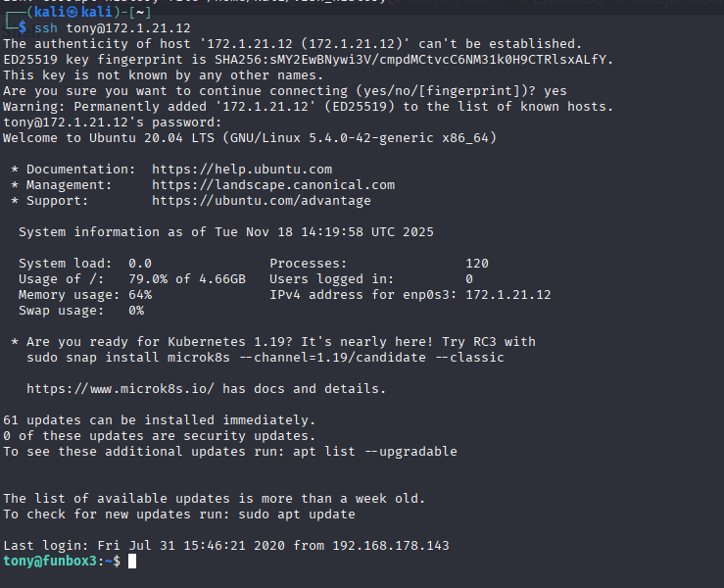This screenshot has height=588, width=724.
Task: Click the System information date line
Action: (226, 232)
